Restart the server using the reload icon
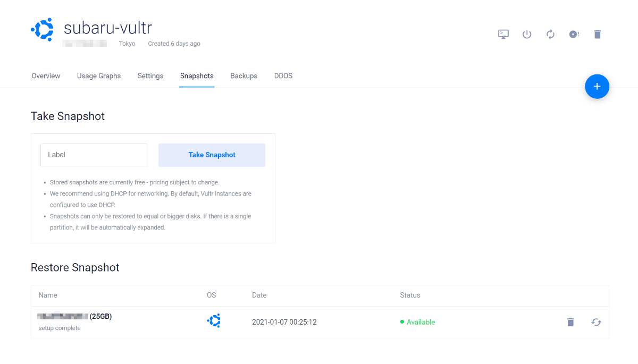Viewport: 638px width, 364px height. 550,34
